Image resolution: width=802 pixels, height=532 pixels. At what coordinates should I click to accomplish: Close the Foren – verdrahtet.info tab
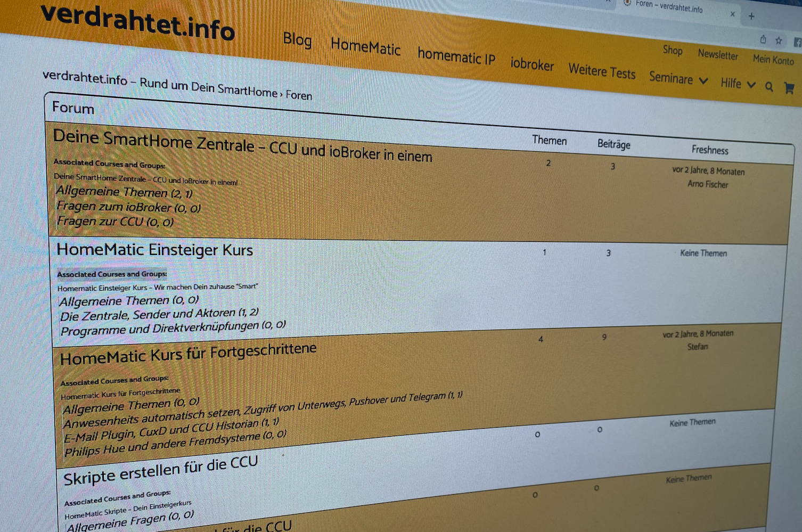[x=733, y=14]
